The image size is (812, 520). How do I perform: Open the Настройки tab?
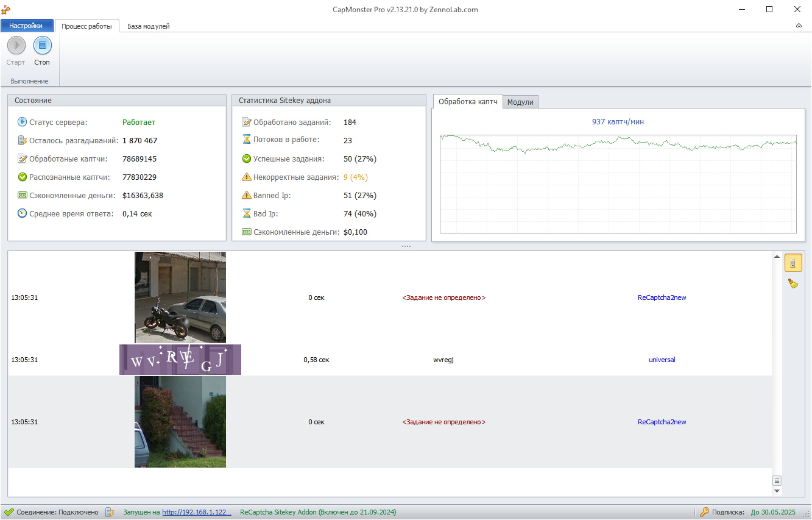(x=26, y=26)
